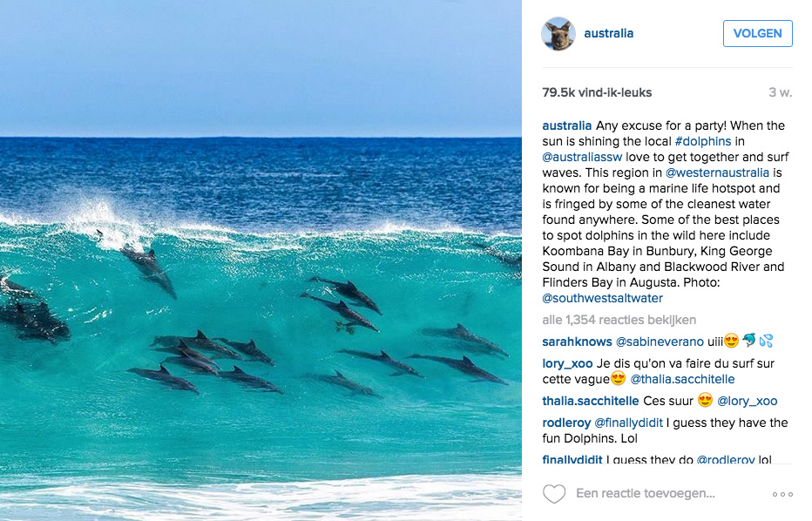
Task: Expand alle 1,354 reacties bekijken
Action: point(619,320)
